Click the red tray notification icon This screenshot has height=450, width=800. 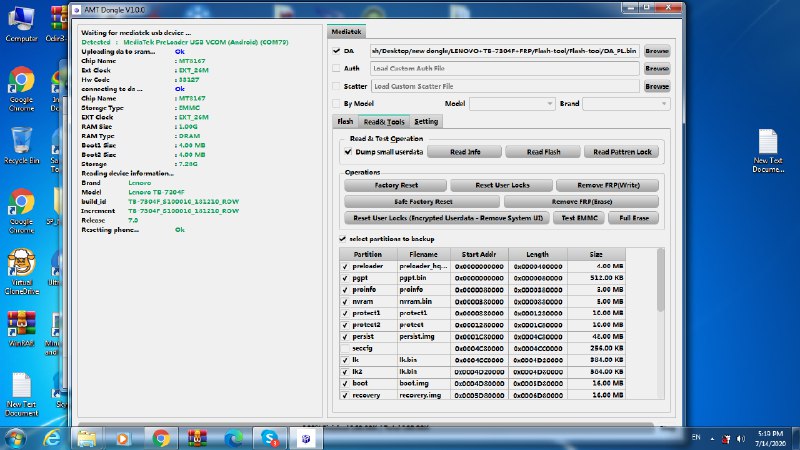tap(726, 439)
